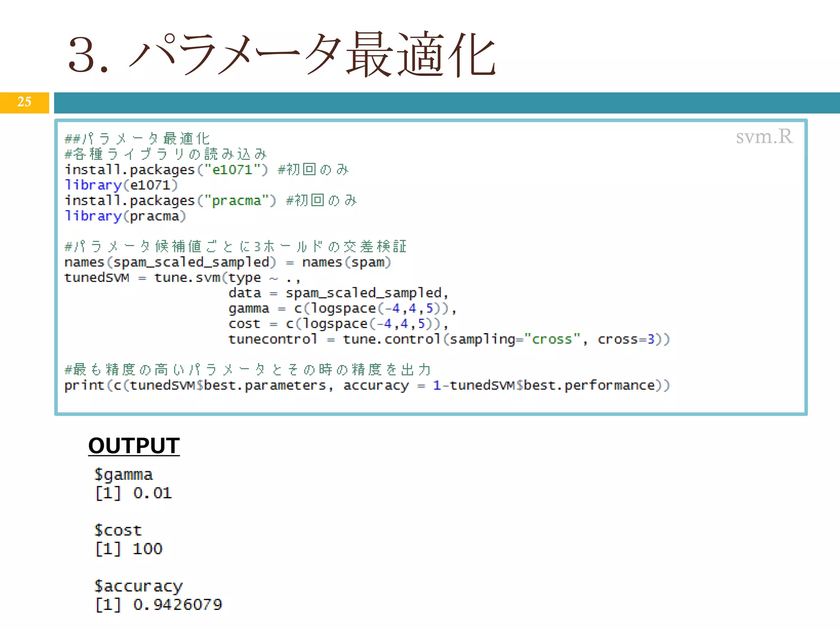Click the comment line '##パラメータ最適化'
Image resolution: width=840 pixels, height=630 pixels.
[137, 139]
